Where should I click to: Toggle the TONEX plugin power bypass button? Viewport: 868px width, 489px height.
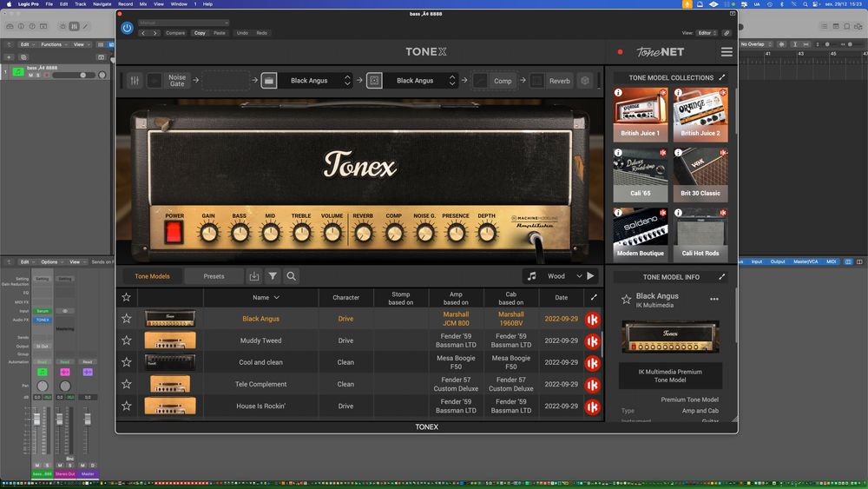tap(127, 28)
